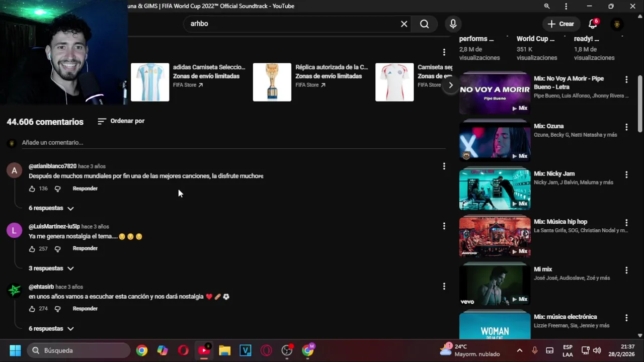
Task: Click the Añade un comentario field
Action: tap(233, 143)
